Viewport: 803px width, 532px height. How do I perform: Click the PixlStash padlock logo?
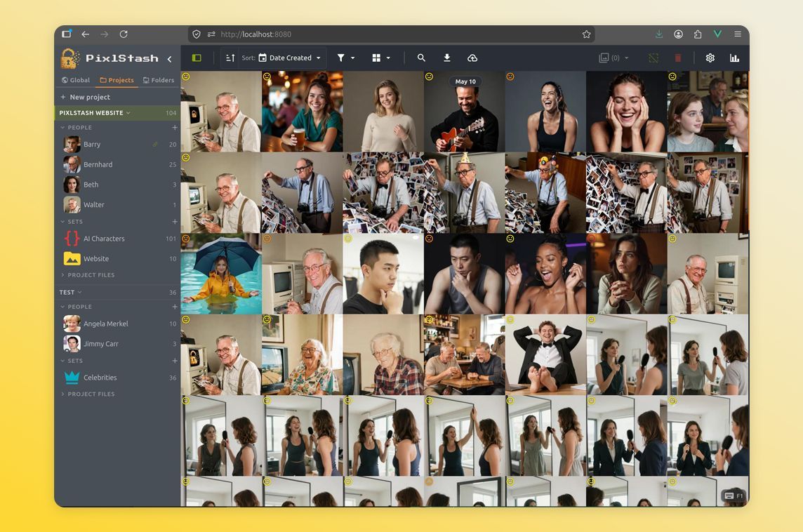(x=70, y=58)
